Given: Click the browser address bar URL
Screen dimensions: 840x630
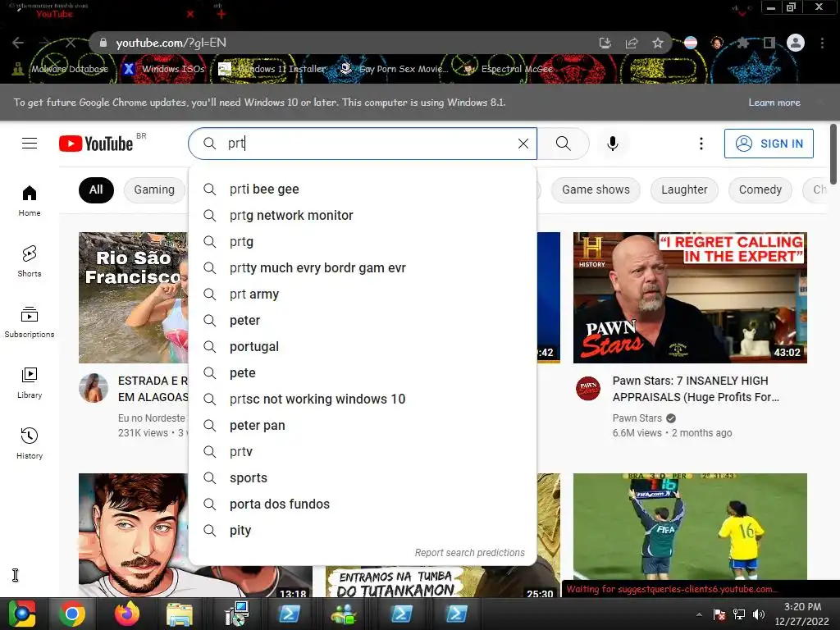Looking at the screenshot, I should pos(171,43).
